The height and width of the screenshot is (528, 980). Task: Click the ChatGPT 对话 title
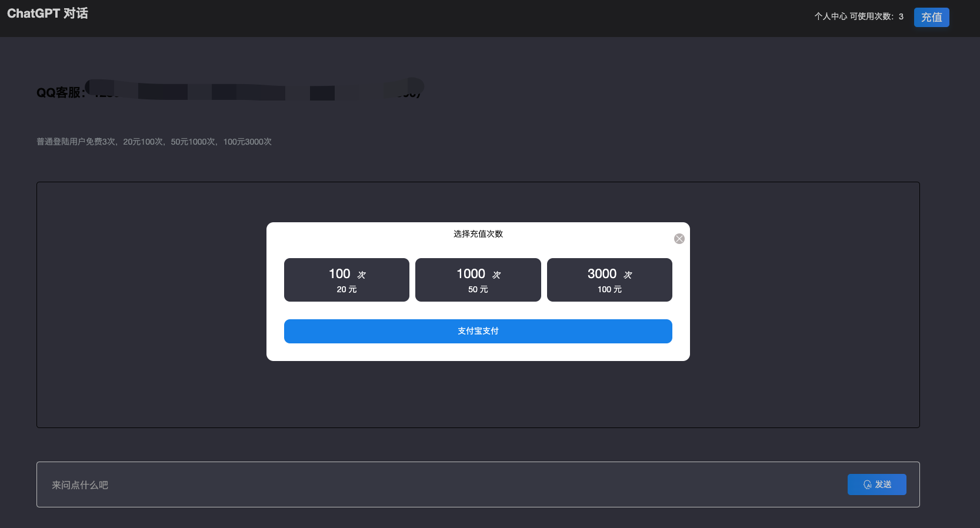(48, 14)
